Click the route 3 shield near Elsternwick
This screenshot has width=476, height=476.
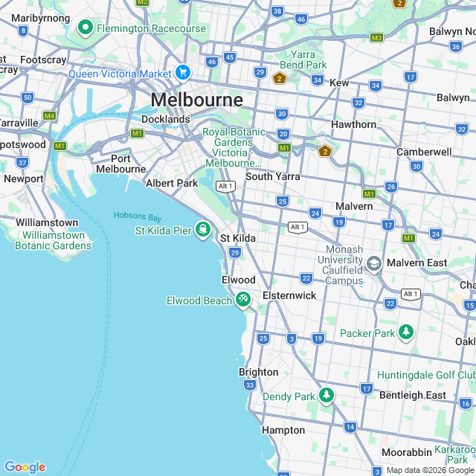coord(292,339)
